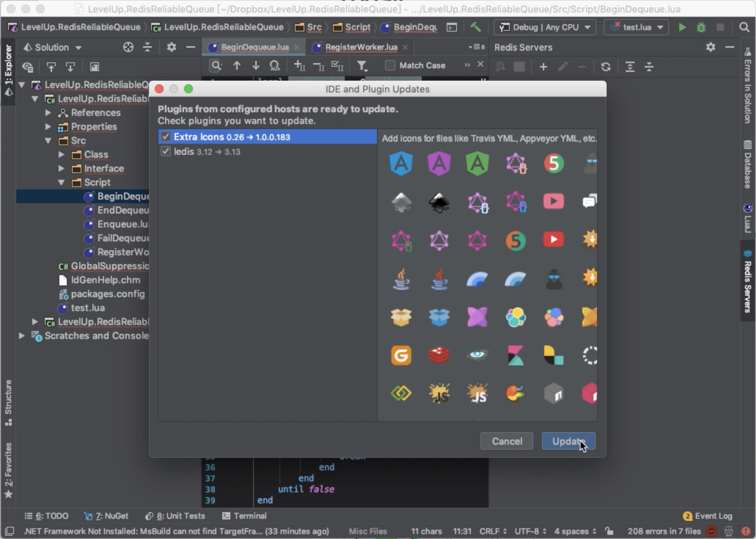The height and width of the screenshot is (539, 756).
Task: Click the Explorer locate target icon
Action: click(128, 47)
